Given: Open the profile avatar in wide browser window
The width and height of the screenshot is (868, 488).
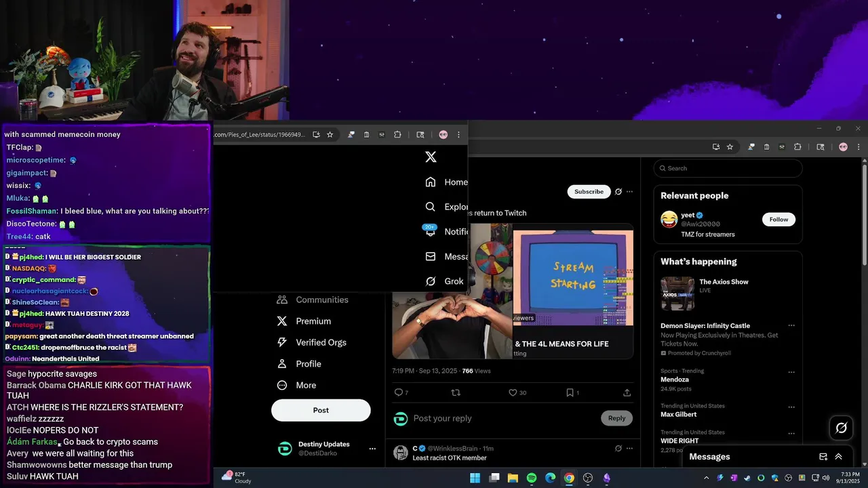Looking at the screenshot, I should click(x=843, y=146).
